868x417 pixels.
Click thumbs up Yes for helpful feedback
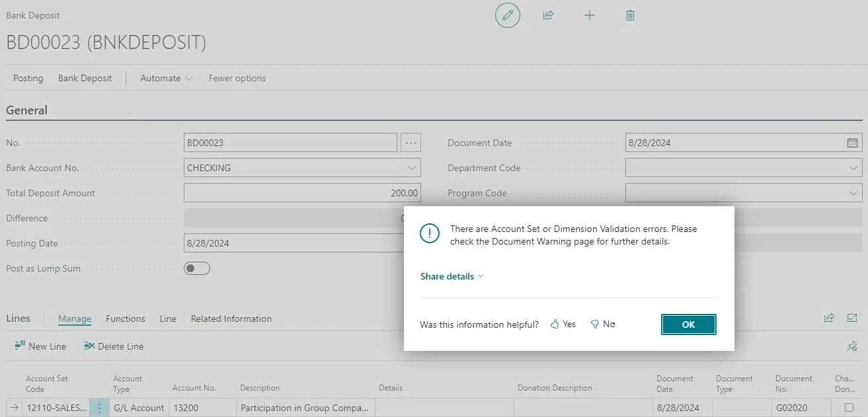tap(563, 324)
